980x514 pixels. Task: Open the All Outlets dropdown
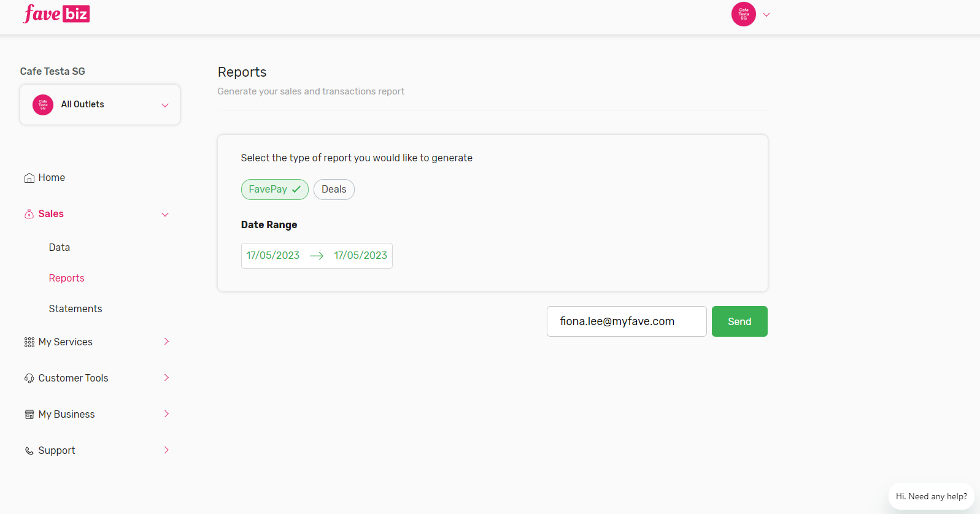pyautogui.click(x=100, y=105)
